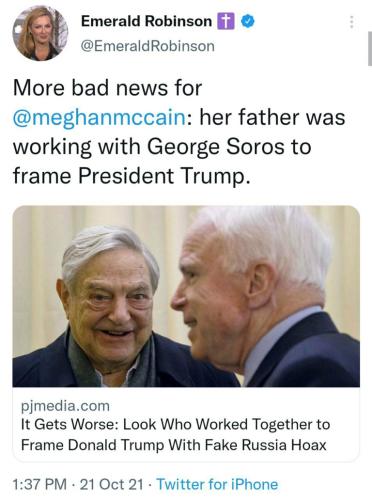Image resolution: width=372 pixels, height=500 pixels.
Task: Open the pjmedia.com domain link
Action: tap(65, 406)
